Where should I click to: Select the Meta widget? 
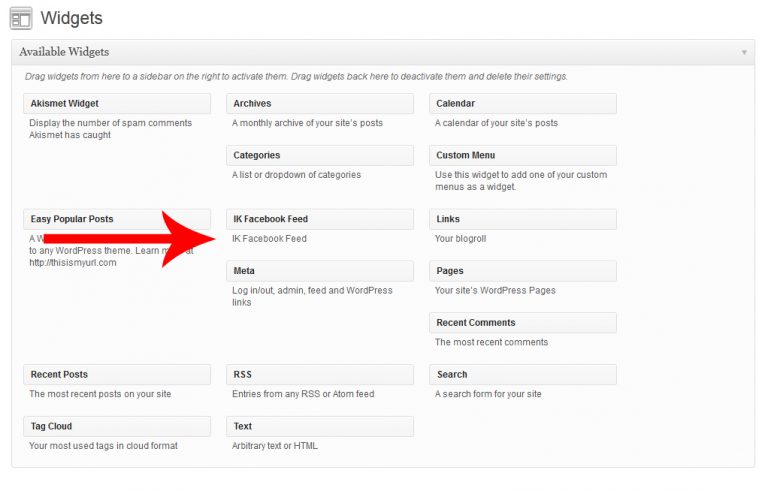(x=320, y=271)
